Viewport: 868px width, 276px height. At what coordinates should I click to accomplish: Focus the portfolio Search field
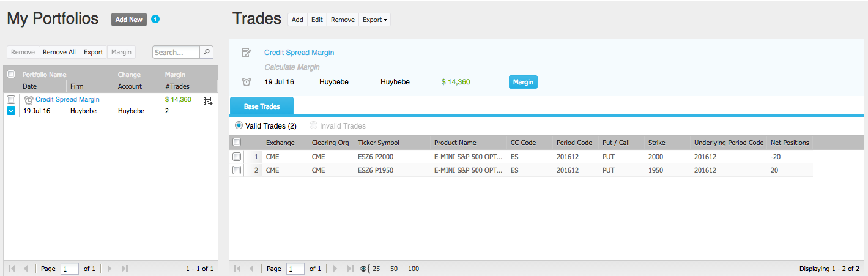[176, 52]
